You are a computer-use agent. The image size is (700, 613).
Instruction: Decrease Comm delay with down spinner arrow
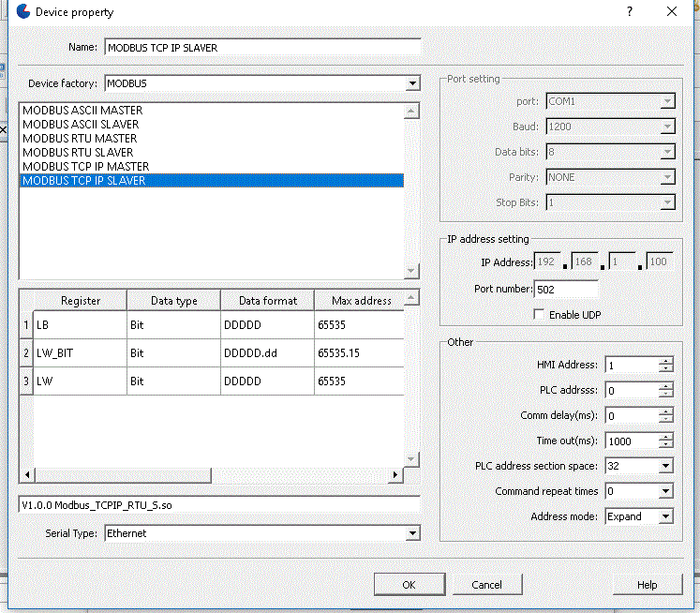pos(665,419)
